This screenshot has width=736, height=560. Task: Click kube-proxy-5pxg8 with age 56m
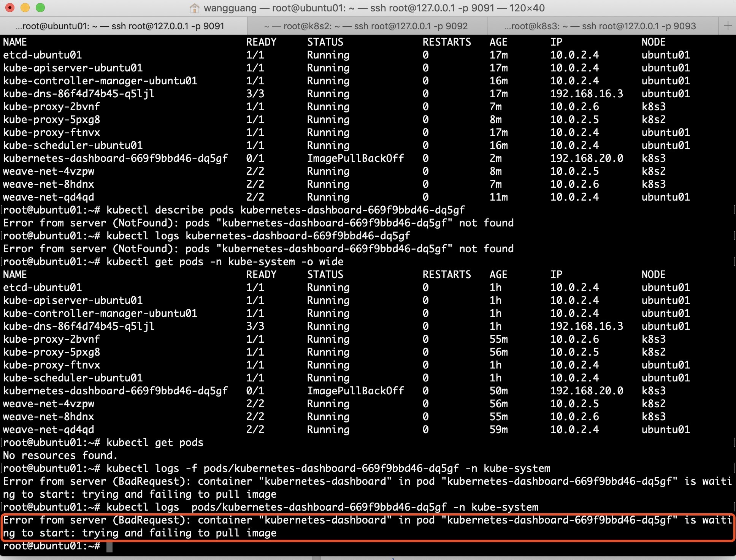tap(51, 352)
